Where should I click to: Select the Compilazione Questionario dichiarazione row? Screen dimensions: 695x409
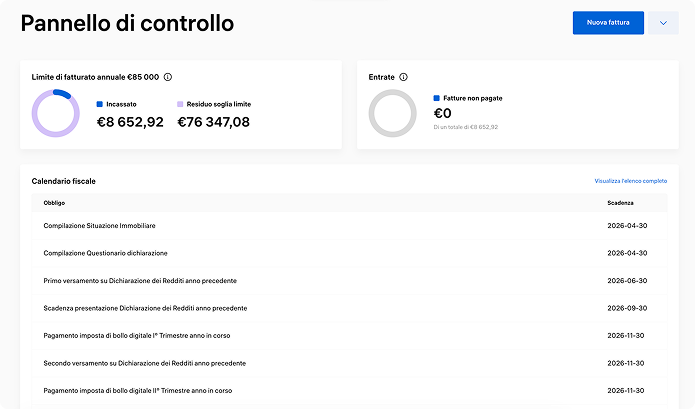point(105,253)
